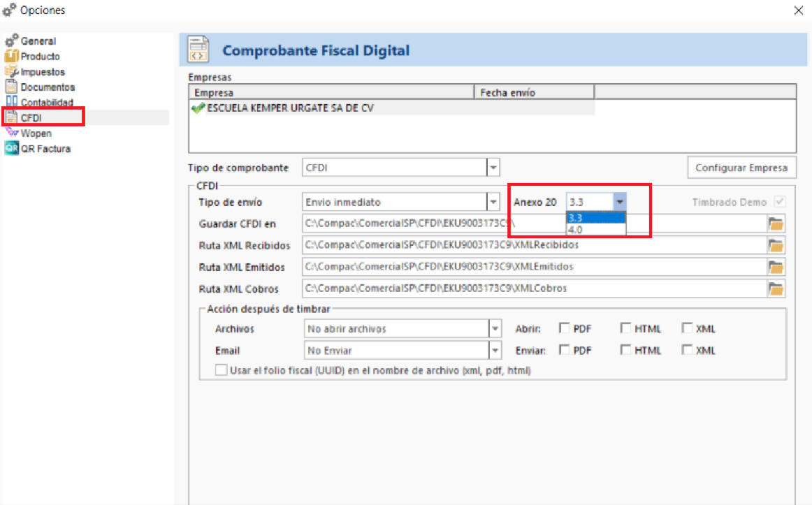Click the Ruta XML Cobros path field
This screenshot has width=812, height=505.
click(x=535, y=288)
